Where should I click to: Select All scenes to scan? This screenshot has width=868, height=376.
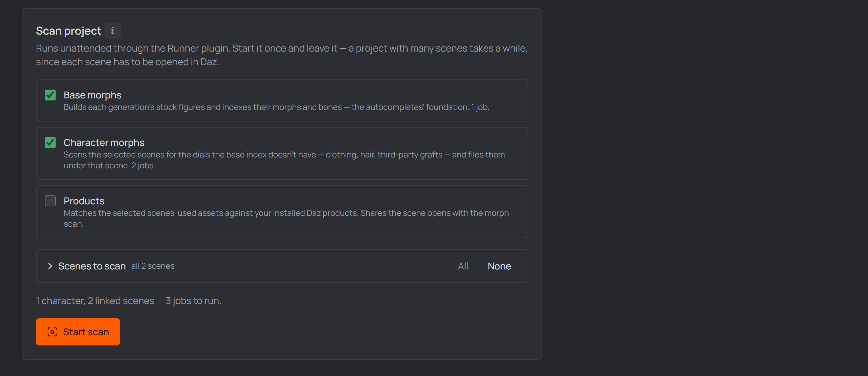463,266
